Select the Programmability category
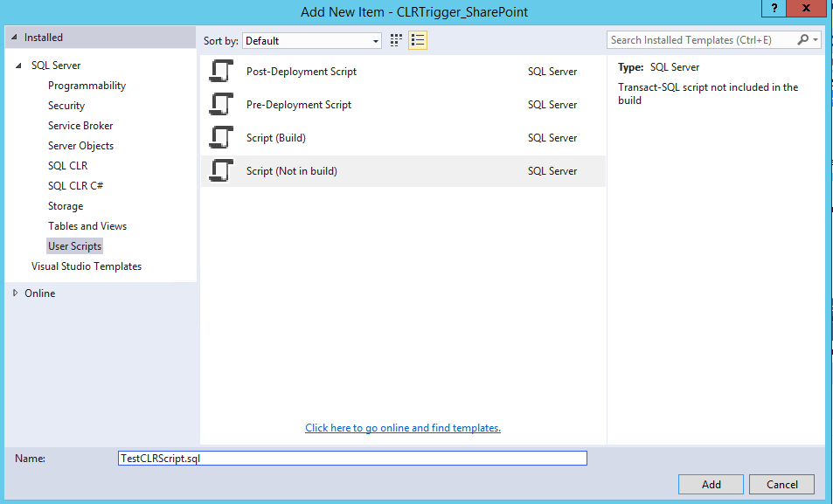Viewport: 833px width, 504px height. tap(87, 86)
